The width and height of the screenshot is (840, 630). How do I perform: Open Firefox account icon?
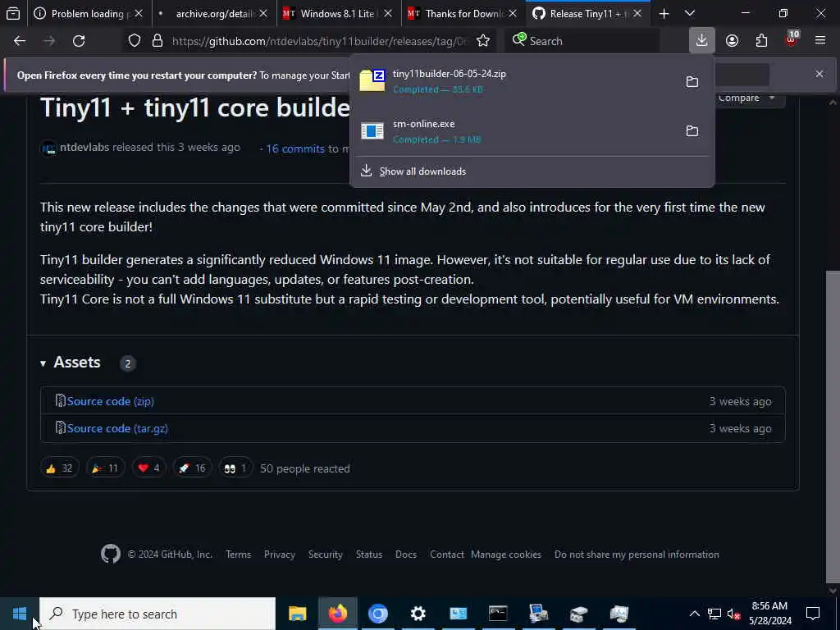(732, 41)
